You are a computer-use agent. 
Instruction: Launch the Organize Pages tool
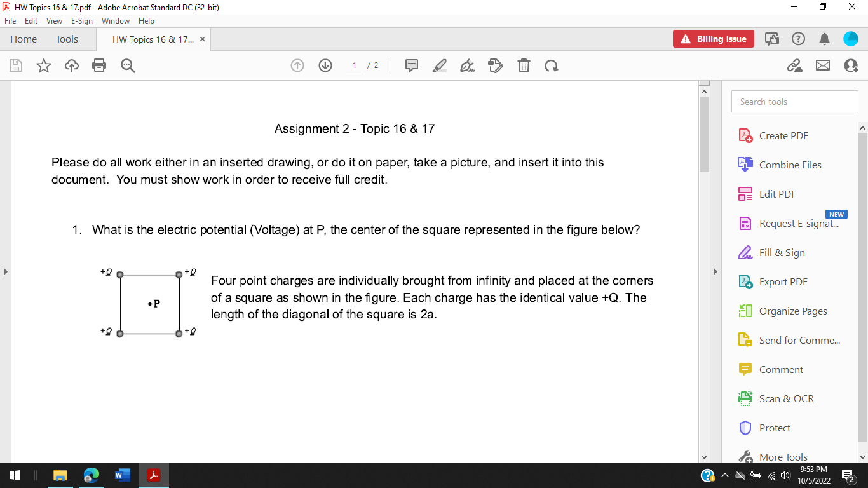[793, 311]
